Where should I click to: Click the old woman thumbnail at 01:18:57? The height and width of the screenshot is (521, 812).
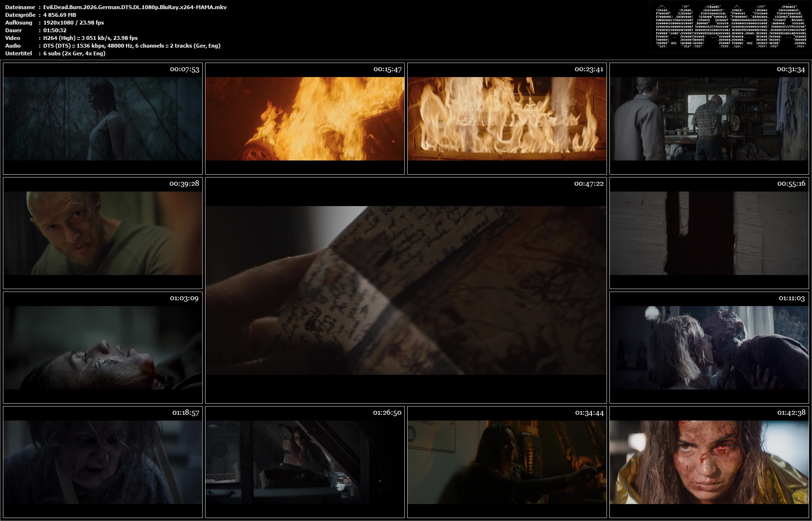pyautogui.click(x=103, y=462)
